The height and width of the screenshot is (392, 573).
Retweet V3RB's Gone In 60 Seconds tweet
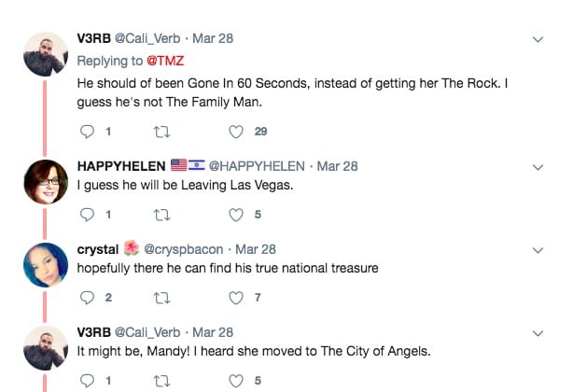[x=162, y=132]
